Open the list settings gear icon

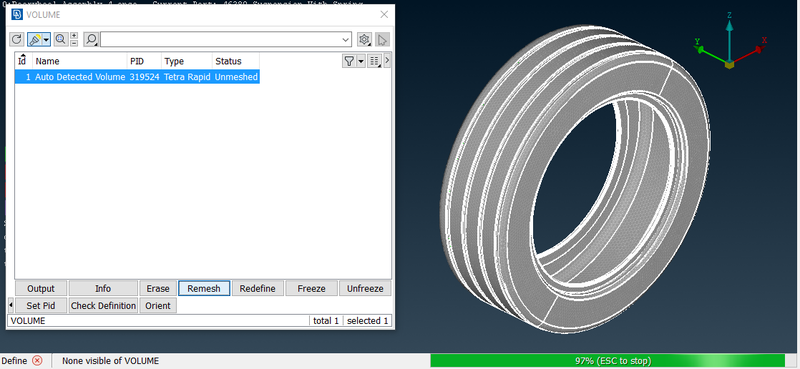tap(364, 39)
